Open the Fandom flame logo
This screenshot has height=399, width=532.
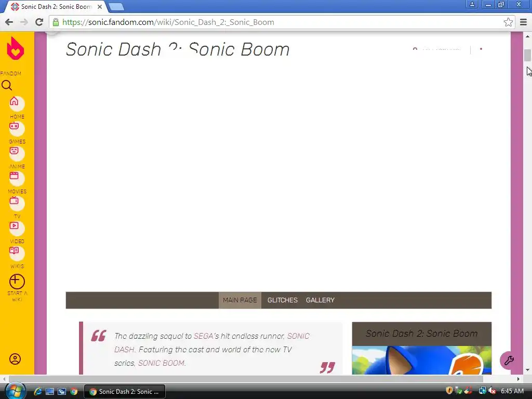pyautogui.click(x=16, y=48)
